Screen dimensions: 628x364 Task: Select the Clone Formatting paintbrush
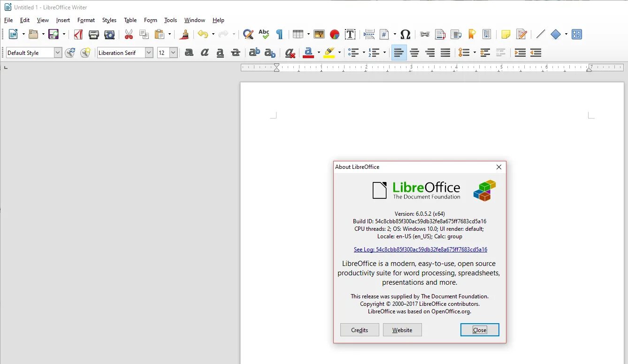[x=184, y=34]
